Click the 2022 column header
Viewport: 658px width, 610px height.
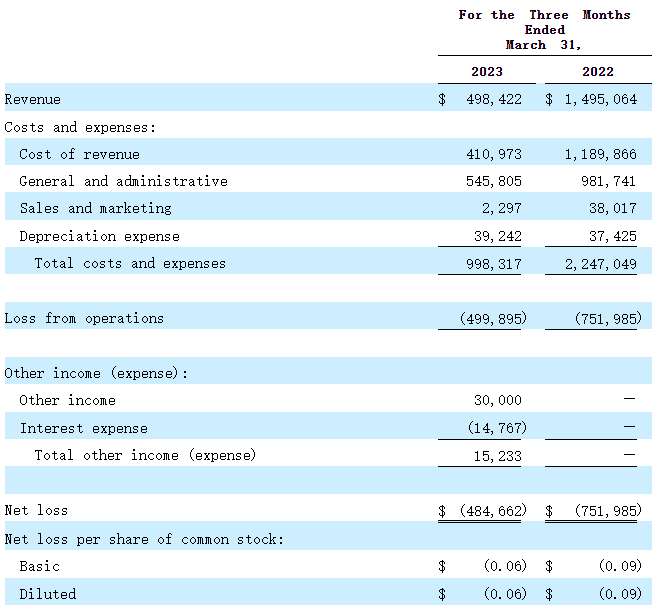tap(598, 72)
